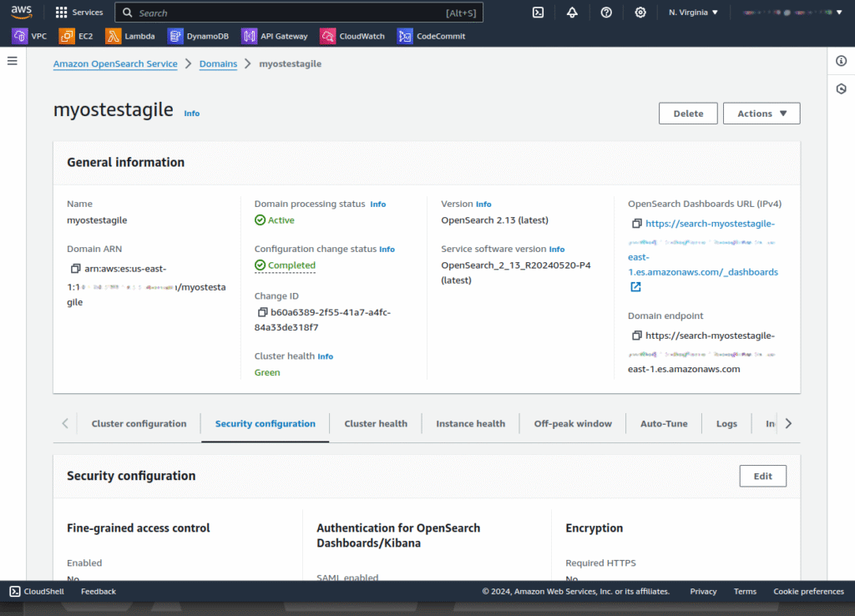Open API Gateway service shortcut
This screenshot has height=616, width=855.
point(275,36)
